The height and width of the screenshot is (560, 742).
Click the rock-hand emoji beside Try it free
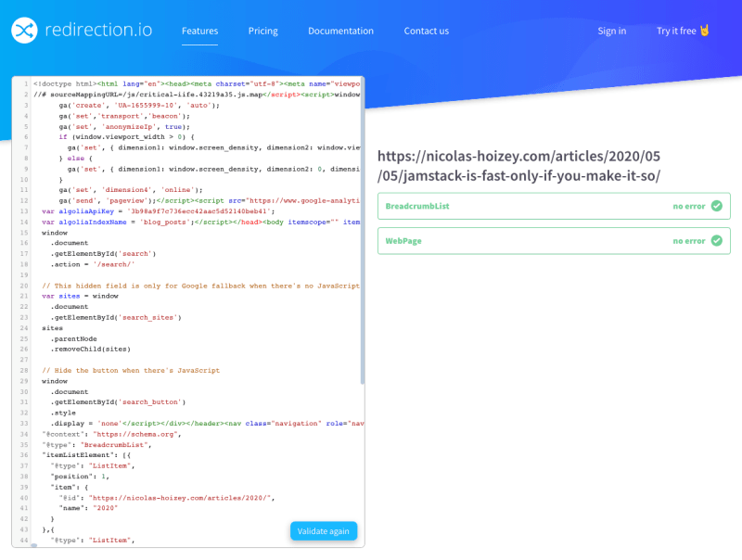click(x=705, y=31)
